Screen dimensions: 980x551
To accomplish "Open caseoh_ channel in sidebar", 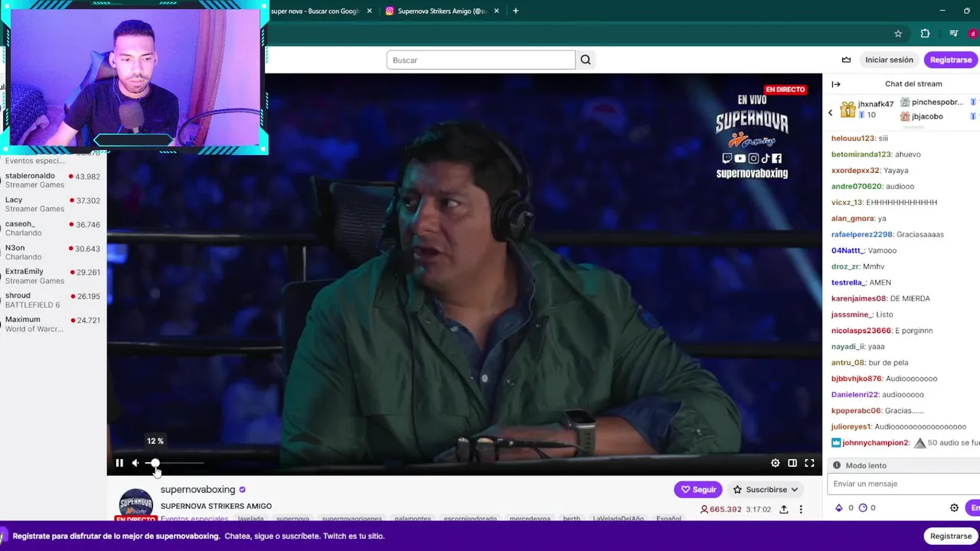I will (52, 228).
